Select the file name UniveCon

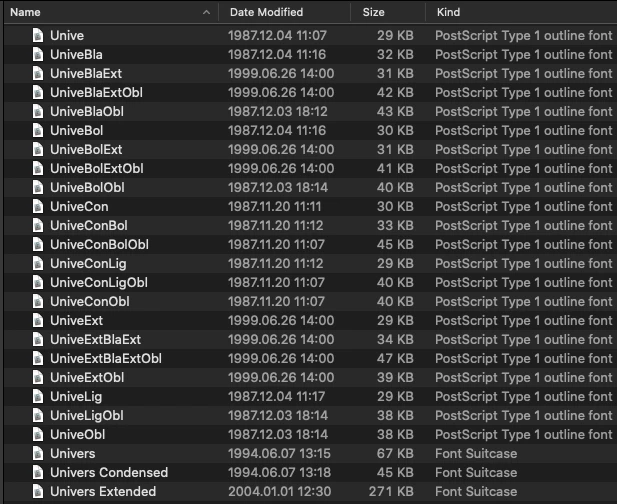[79, 207]
